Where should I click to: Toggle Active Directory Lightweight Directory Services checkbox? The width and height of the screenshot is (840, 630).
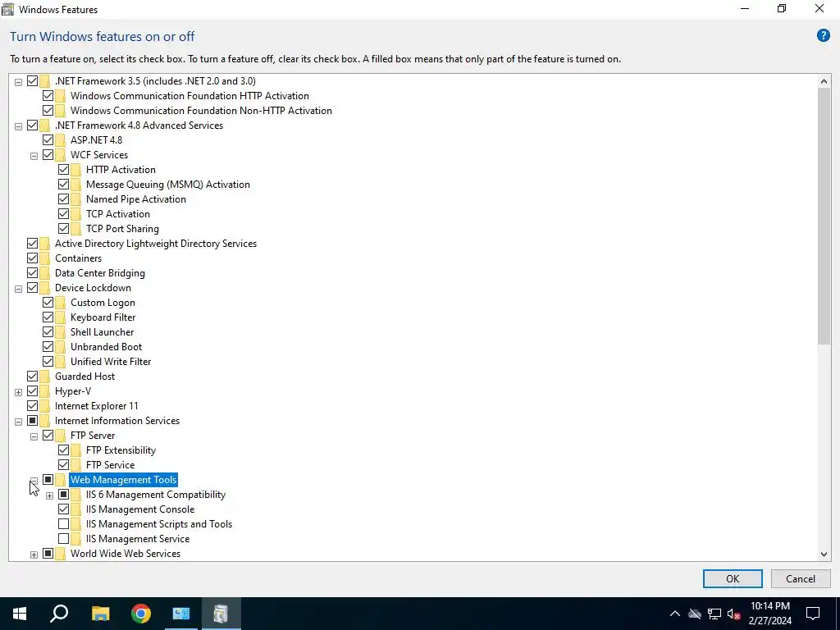tap(32, 244)
